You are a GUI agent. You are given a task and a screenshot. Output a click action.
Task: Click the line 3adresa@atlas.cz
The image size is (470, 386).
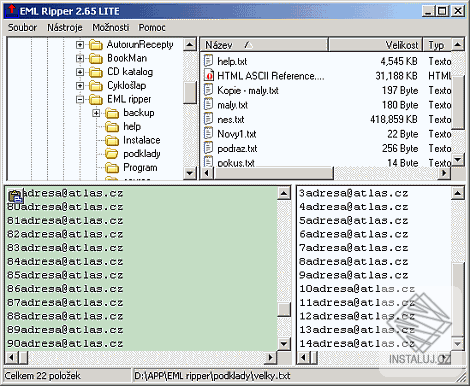coord(354,193)
